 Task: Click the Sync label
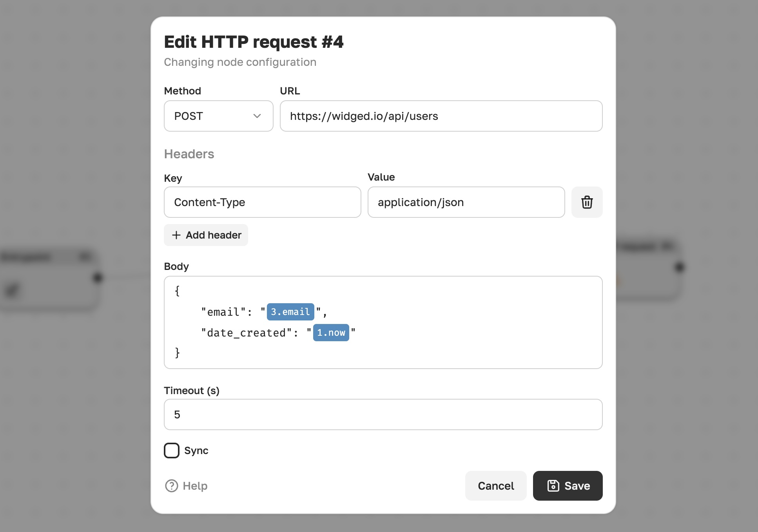click(196, 451)
